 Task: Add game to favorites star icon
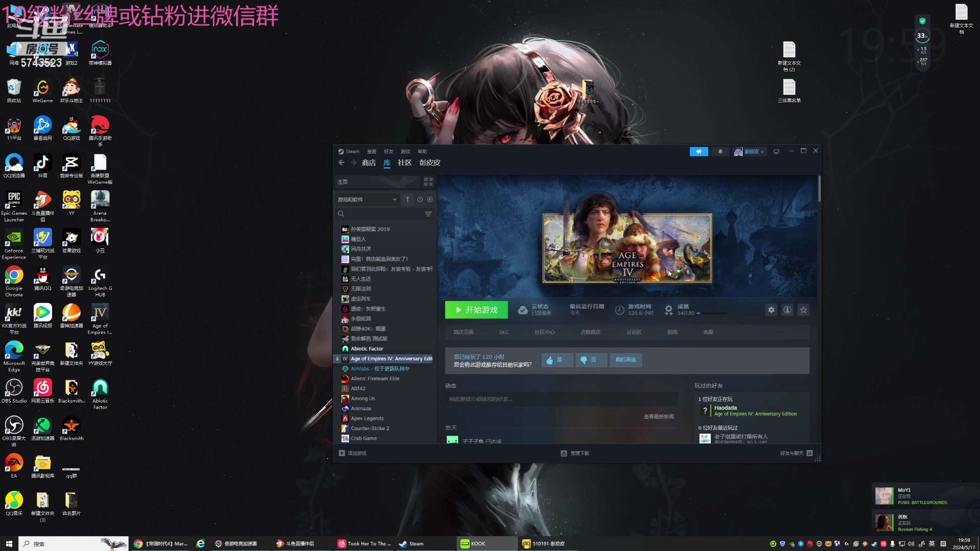click(x=803, y=310)
